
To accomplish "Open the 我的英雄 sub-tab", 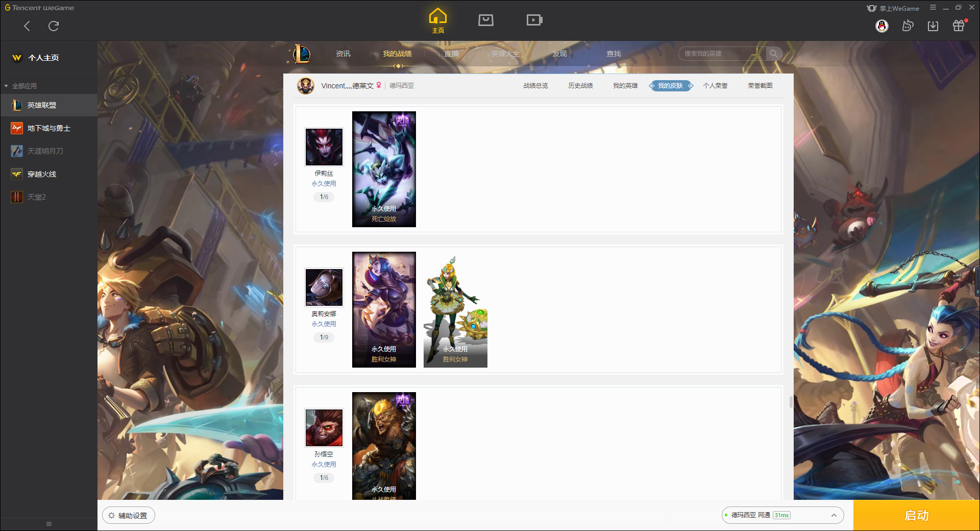I will [625, 86].
